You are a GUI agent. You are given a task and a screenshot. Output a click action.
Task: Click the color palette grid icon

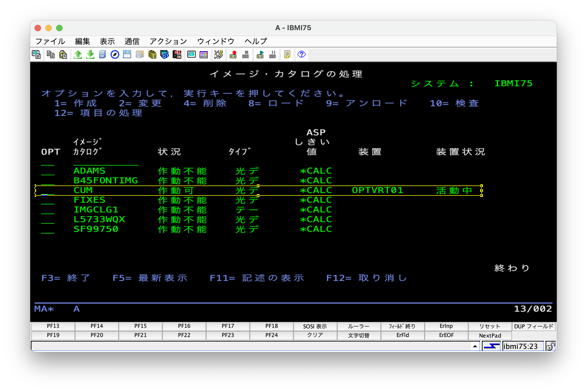click(x=204, y=54)
